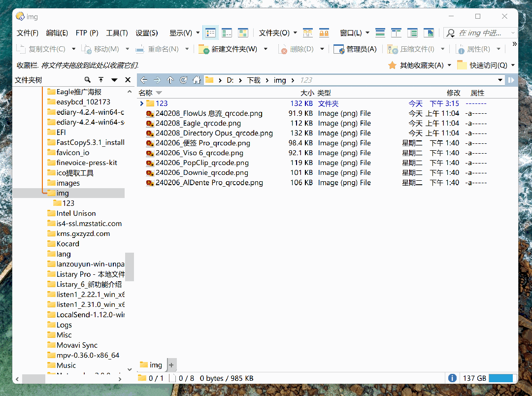The width and height of the screenshot is (532, 396).
Task: Open the 文件(F) menu
Action: tap(28, 33)
